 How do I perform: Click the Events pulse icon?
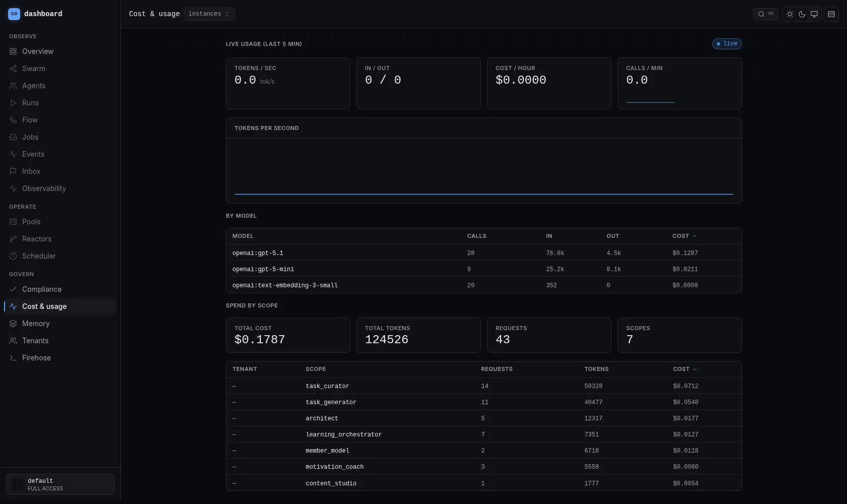[13, 154]
